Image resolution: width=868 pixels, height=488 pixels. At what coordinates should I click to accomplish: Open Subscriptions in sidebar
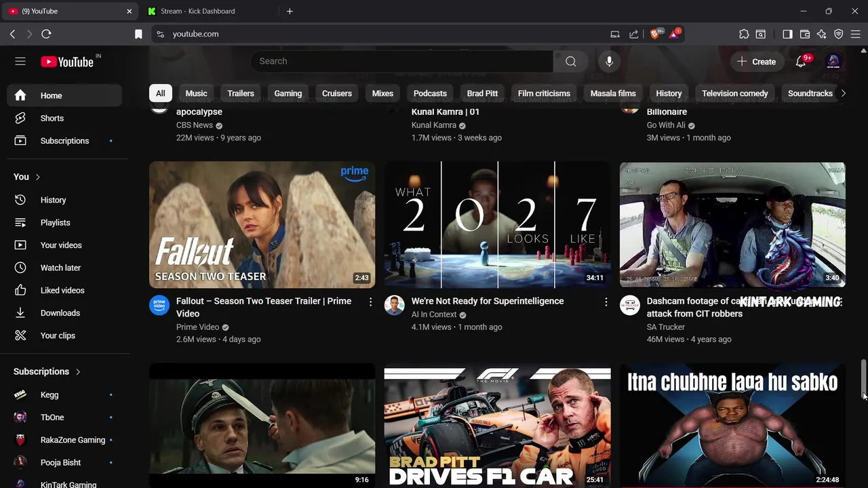click(64, 140)
